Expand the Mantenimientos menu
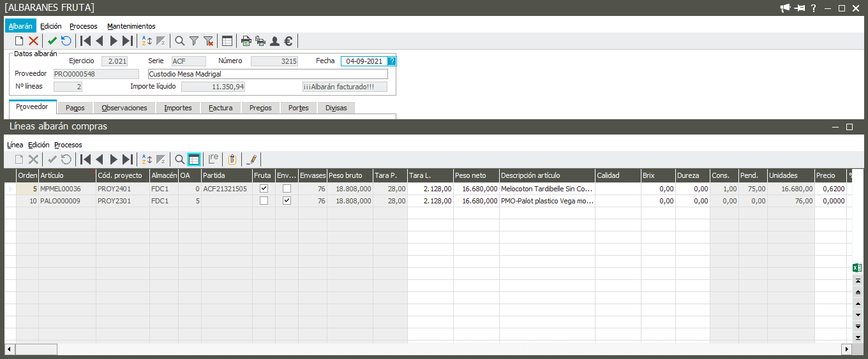Image resolution: width=868 pixels, height=359 pixels. point(131,26)
